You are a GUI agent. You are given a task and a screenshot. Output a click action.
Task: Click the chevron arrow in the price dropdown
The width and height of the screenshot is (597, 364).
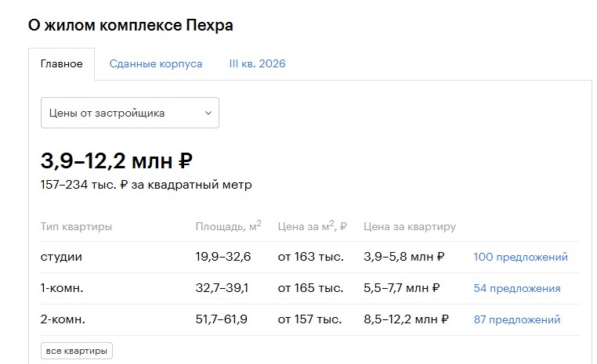(208, 113)
